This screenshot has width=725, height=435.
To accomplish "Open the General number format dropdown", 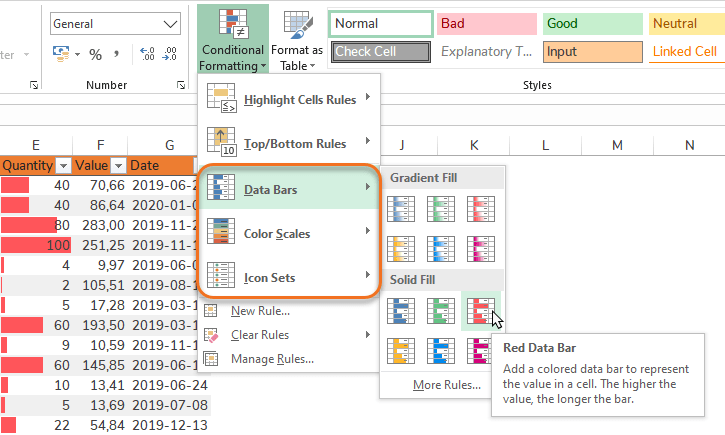I will (x=173, y=23).
